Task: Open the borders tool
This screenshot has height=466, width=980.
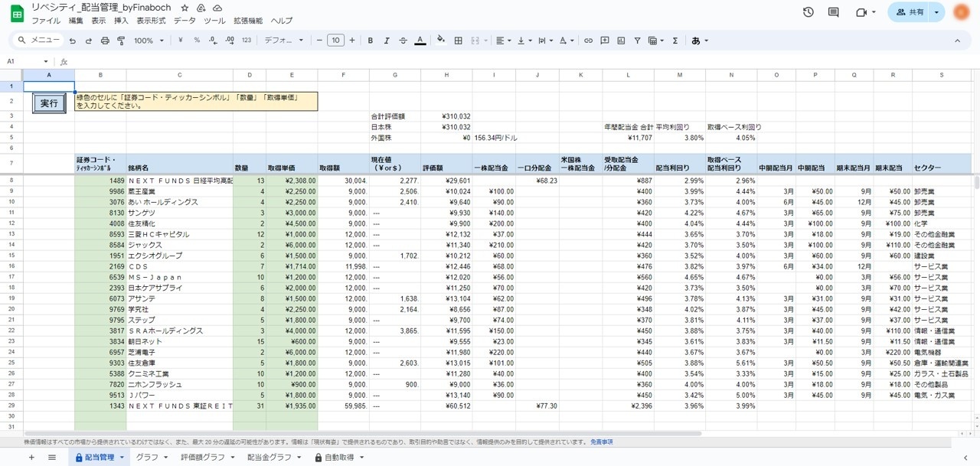Action: point(458,41)
